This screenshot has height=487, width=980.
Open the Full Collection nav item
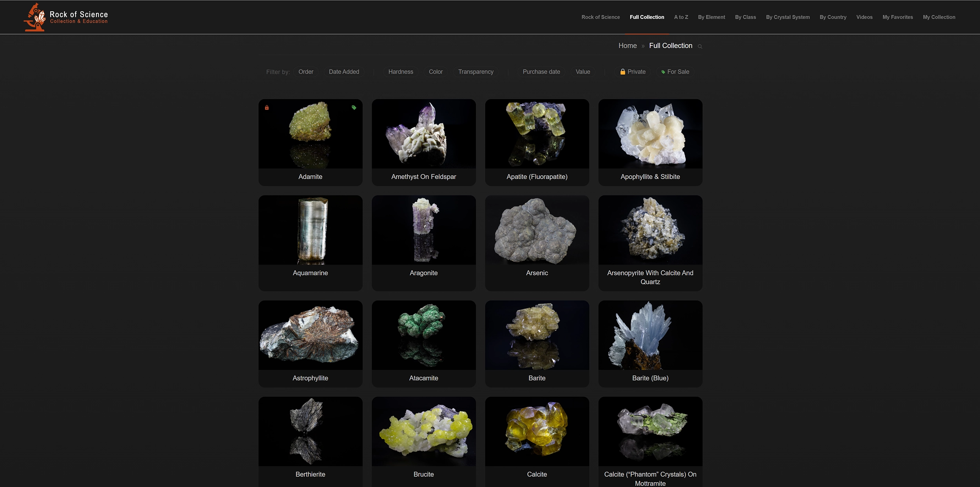pyautogui.click(x=647, y=17)
